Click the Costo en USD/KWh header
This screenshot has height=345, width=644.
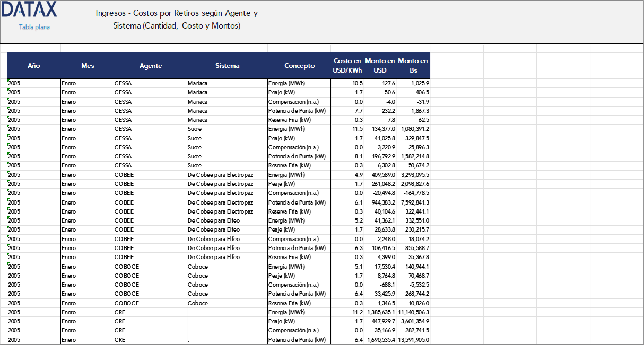(x=347, y=66)
